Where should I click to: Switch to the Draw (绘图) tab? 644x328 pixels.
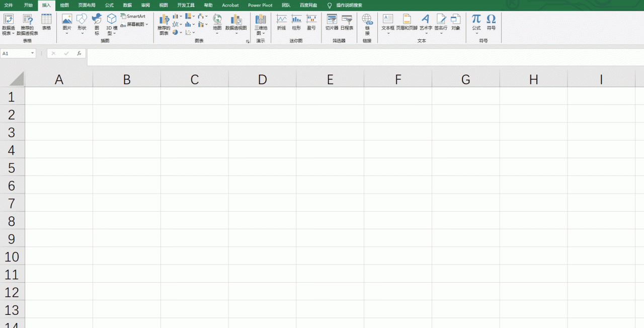click(64, 5)
